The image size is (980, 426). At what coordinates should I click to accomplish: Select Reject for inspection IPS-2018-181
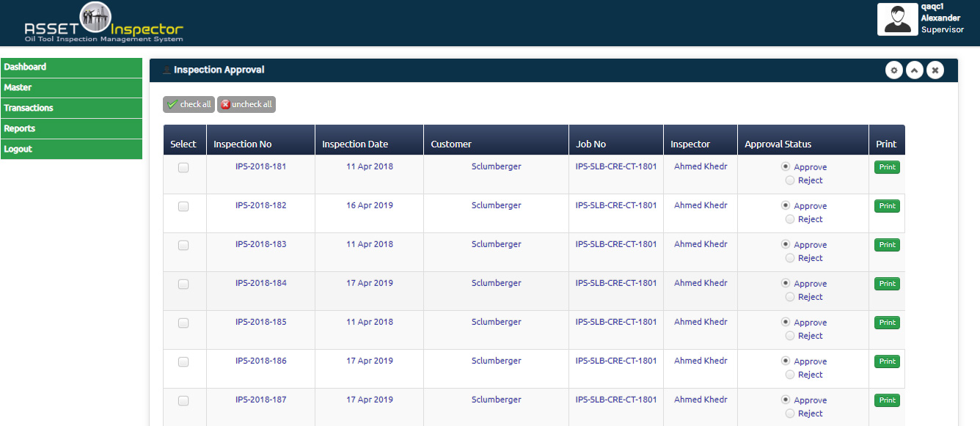[790, 180]
